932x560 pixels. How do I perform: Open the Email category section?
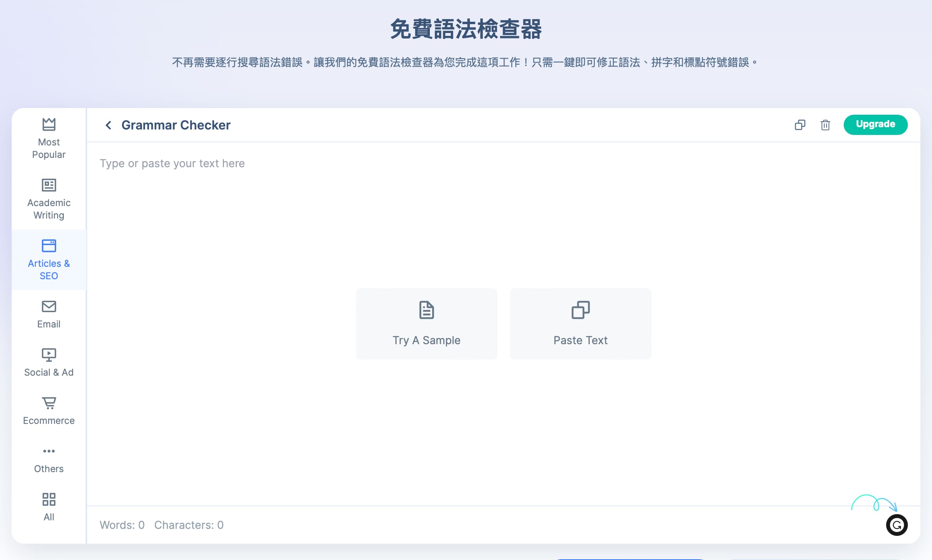(49, 313)
